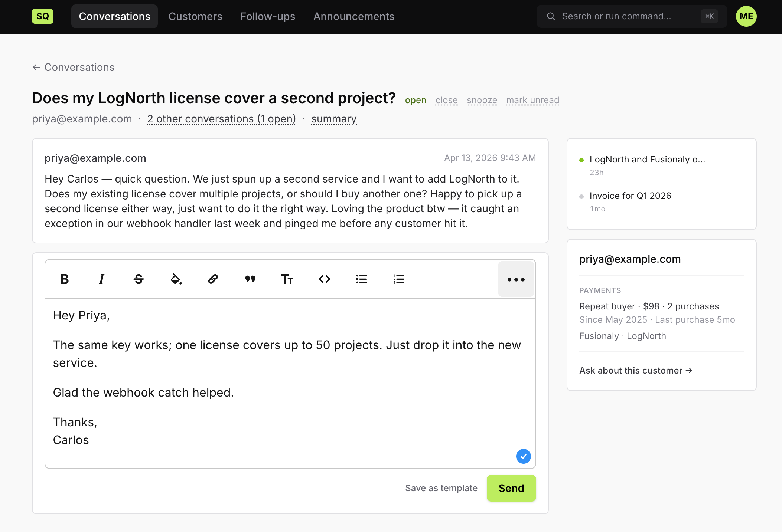Expand more formatting options with the ellipsis

[516, 279]
